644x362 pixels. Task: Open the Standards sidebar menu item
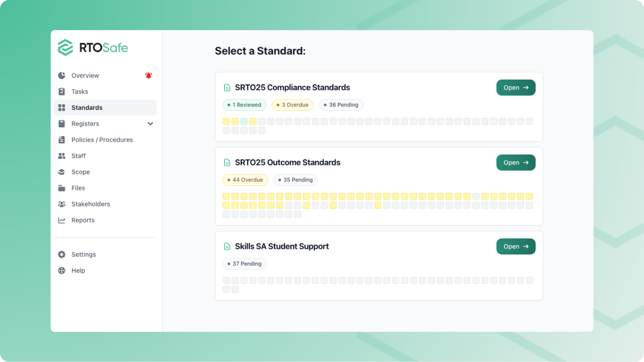87,107
